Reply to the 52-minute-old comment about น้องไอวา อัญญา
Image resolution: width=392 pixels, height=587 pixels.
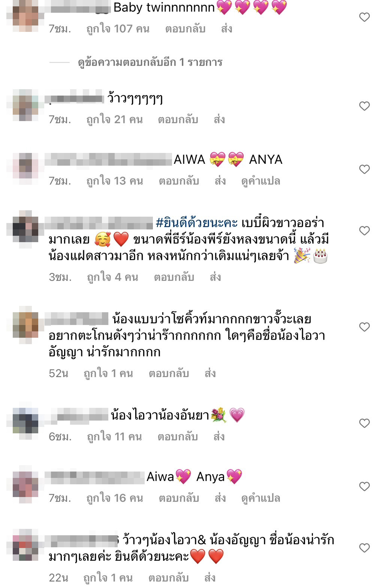pyautogui.click(x=169, y=373)
